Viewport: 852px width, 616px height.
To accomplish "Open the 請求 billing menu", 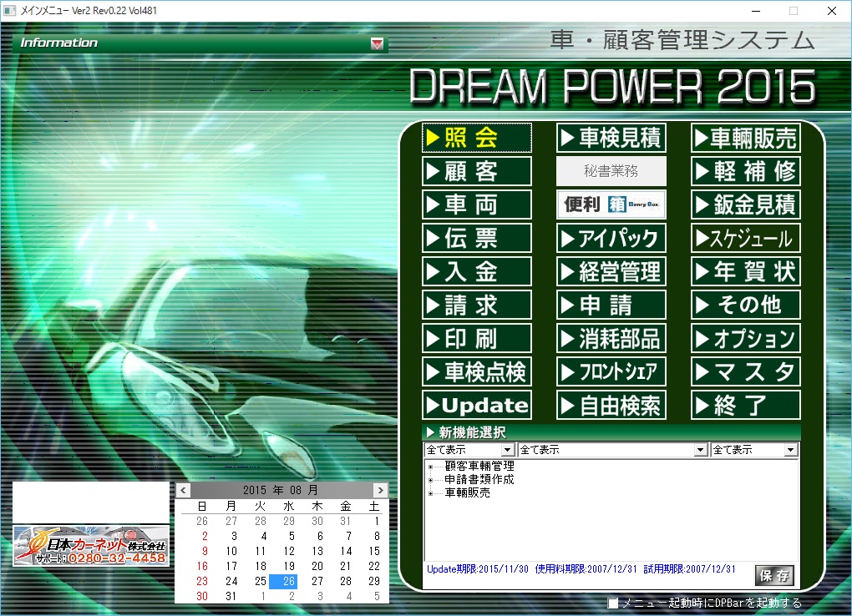I will click(x=476, y=305).
